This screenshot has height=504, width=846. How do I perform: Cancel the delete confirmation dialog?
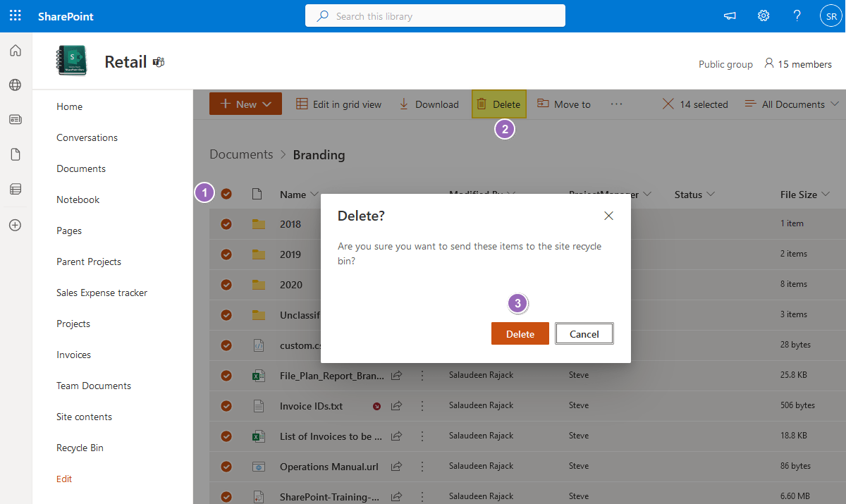point(584,333)
